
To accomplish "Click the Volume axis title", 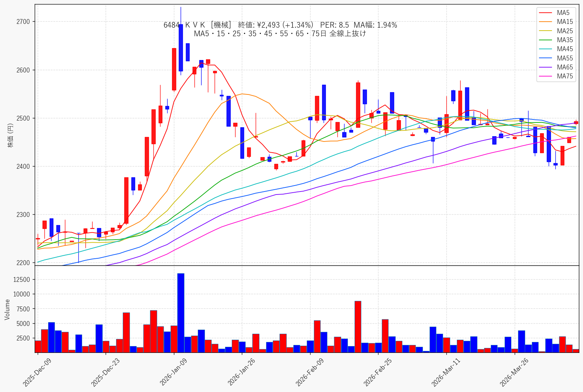I will pyautogui.click(x=7, y=309).
